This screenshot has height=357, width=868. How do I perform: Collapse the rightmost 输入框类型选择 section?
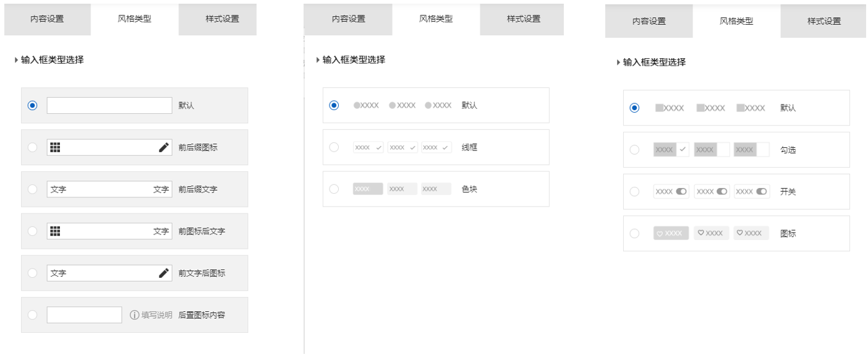(617, 62)
